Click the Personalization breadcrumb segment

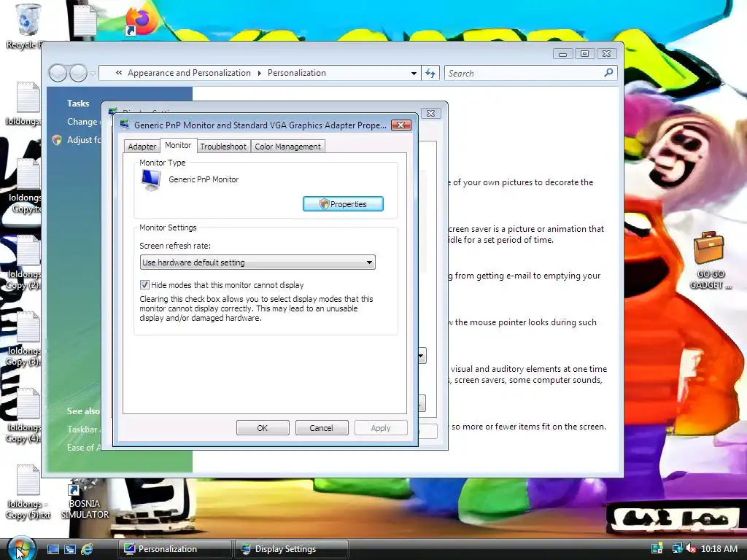pyautogui.click(x=297, y=73)
